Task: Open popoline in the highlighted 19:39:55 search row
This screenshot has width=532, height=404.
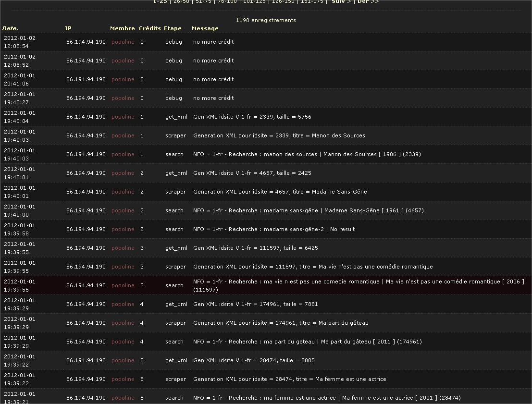Action: (123, 286)
